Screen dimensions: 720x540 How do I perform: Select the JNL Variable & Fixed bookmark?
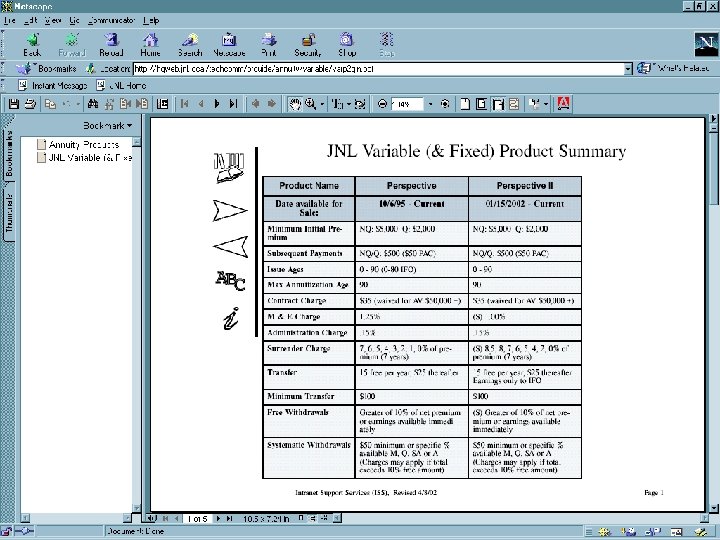pos(84,158)
